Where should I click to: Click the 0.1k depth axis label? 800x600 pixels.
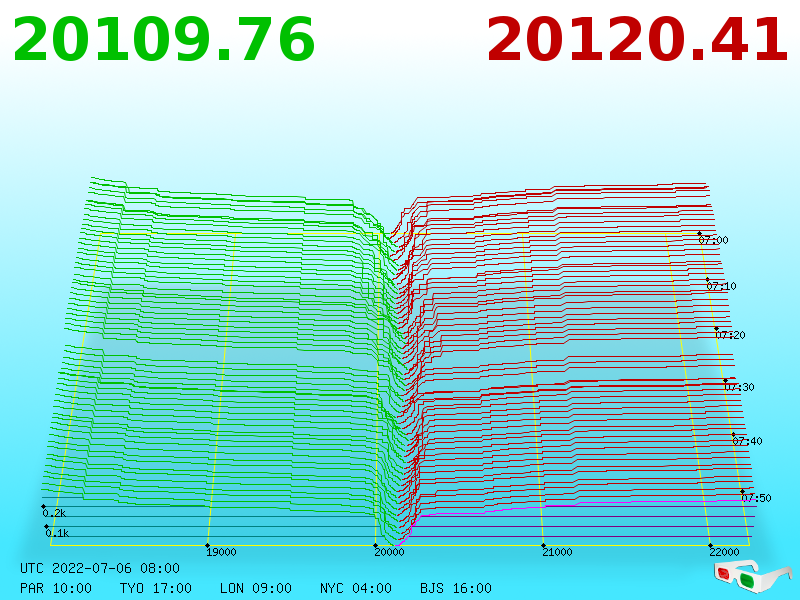(x=57, y=534)
